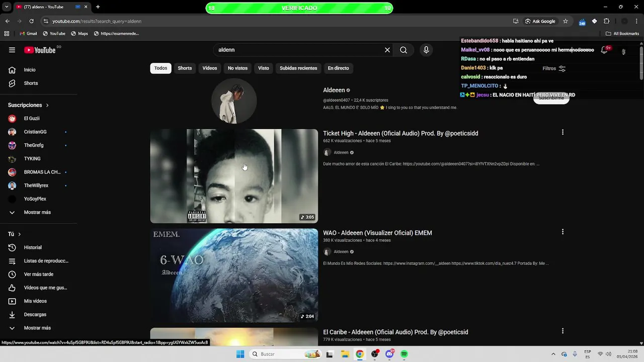The width and height of the screenshot is (644, 362).
Task: Reload the page with the refresh button
Action: tap(31, 21)
